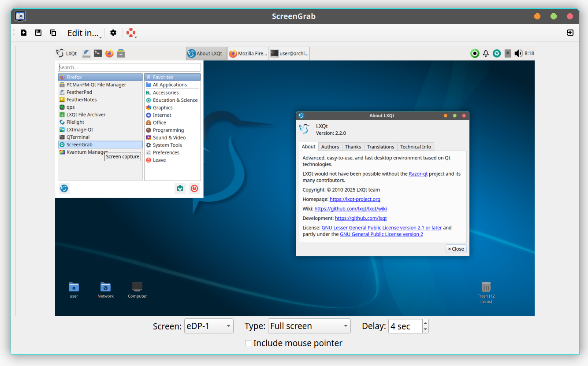This screenshot has width=588, height=366.
Task: Launch Firefox from the panel quick launch
Action: pos(109,53)
